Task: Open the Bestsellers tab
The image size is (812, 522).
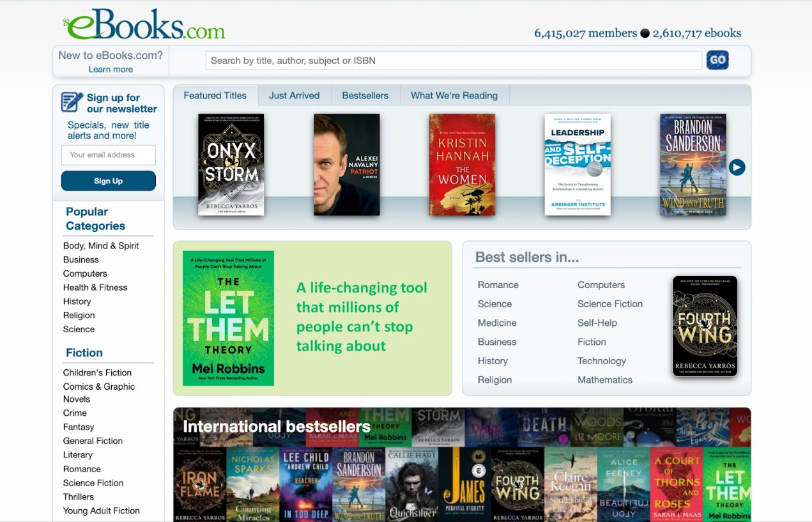Action: (365, 95)
